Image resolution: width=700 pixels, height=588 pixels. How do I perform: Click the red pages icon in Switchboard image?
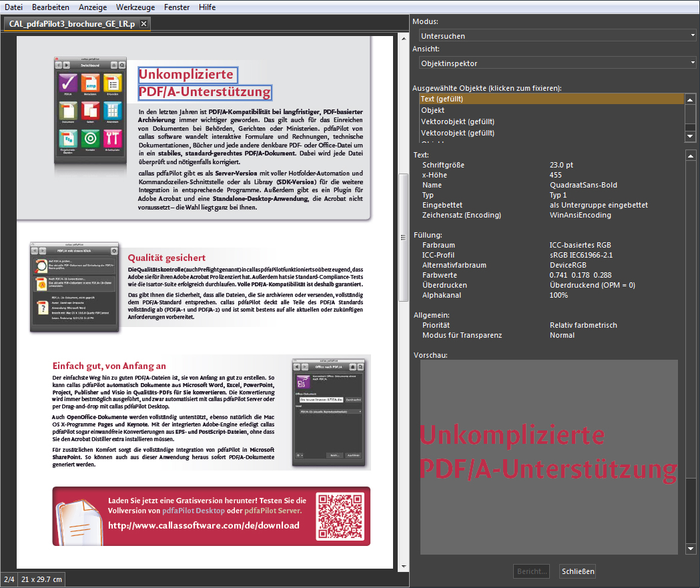pyautogui.click(x=91, y=110)
